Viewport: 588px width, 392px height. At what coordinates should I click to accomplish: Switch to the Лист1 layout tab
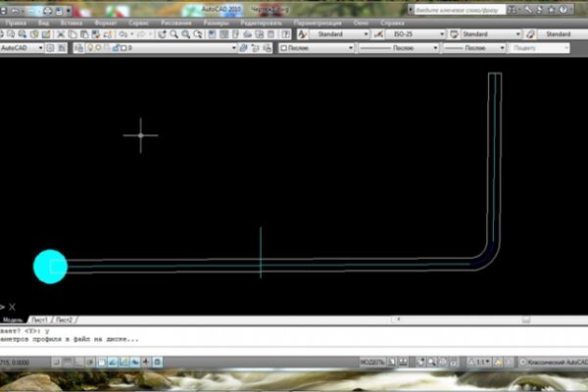[40, 320]
